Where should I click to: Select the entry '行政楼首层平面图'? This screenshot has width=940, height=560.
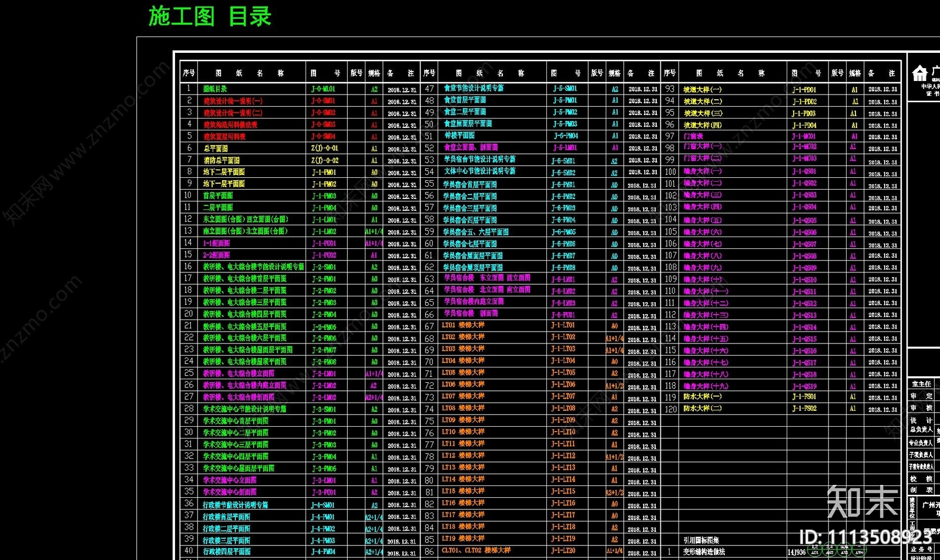[227, 517]
